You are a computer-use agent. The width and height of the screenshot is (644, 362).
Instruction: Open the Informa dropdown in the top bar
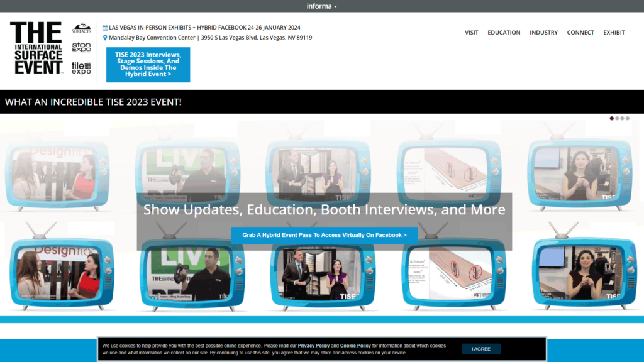321,6
